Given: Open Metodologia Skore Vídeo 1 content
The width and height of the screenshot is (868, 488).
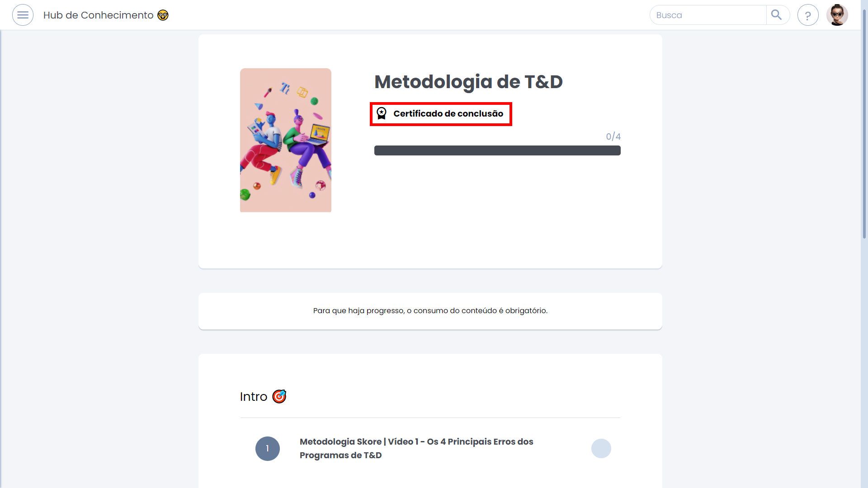Looking at the screenshot, I should pyautogui.click(x=416, y=448).
